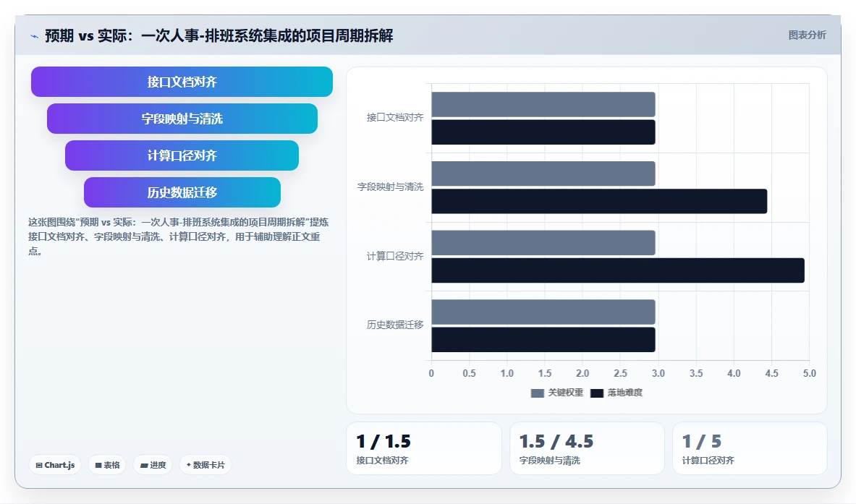
Task: Select the 计算口径对齐 funnel stage
Action: coord(182,155)
